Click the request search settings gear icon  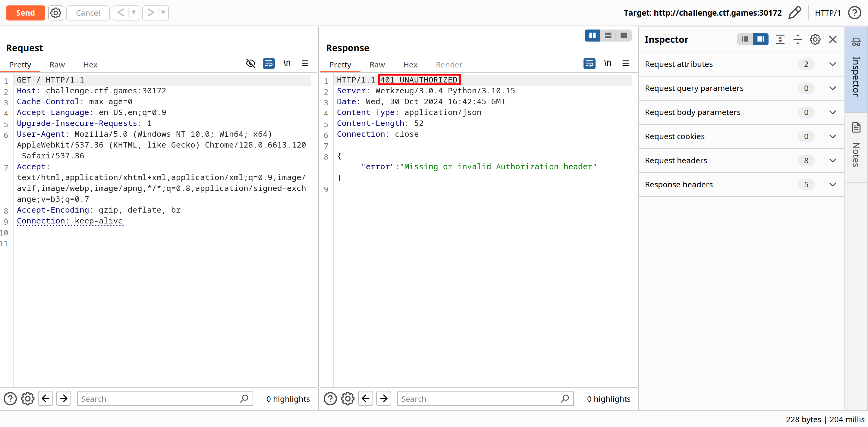(28, 399)
